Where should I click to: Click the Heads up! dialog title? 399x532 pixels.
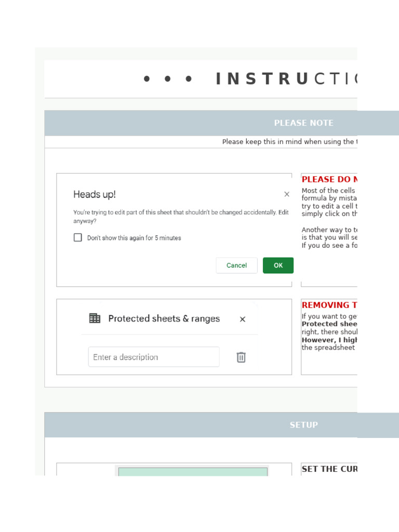tap(95, 194)
